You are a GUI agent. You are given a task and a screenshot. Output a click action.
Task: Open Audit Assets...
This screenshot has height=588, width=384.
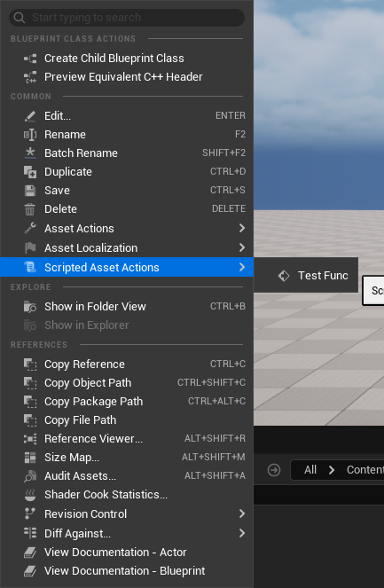(127, 476)
